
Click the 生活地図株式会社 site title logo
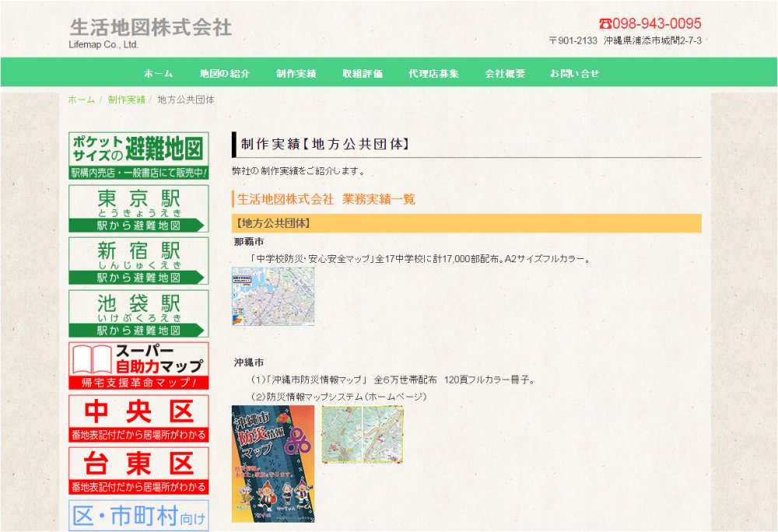(150, 28)
